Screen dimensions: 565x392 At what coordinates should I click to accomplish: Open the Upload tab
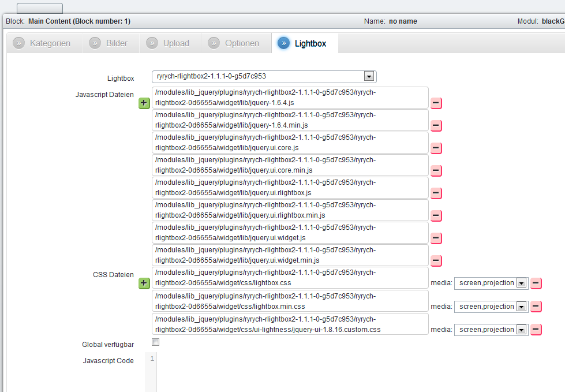pyautogui.click(x=170, y=43)
